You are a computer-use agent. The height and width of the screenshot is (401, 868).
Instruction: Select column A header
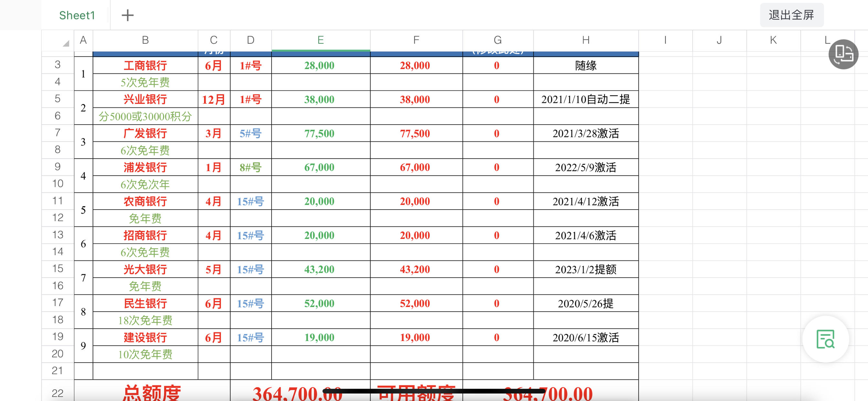pos(83,40)
